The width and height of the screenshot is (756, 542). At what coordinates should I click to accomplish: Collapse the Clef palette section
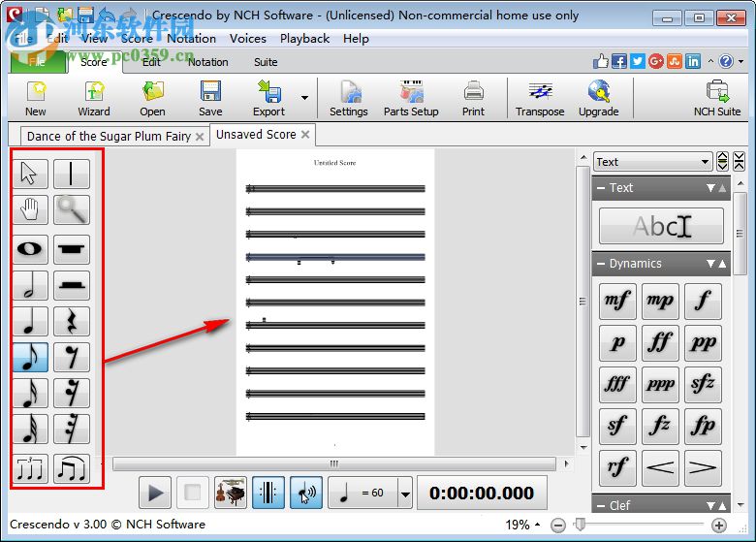click(x=601, y=505)
